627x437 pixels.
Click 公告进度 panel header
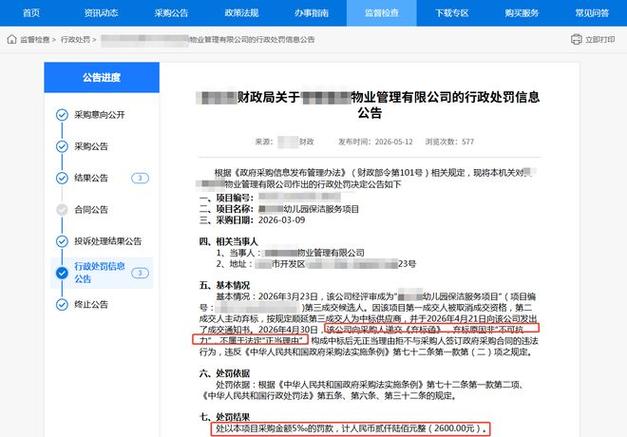[x=102, y=77]
